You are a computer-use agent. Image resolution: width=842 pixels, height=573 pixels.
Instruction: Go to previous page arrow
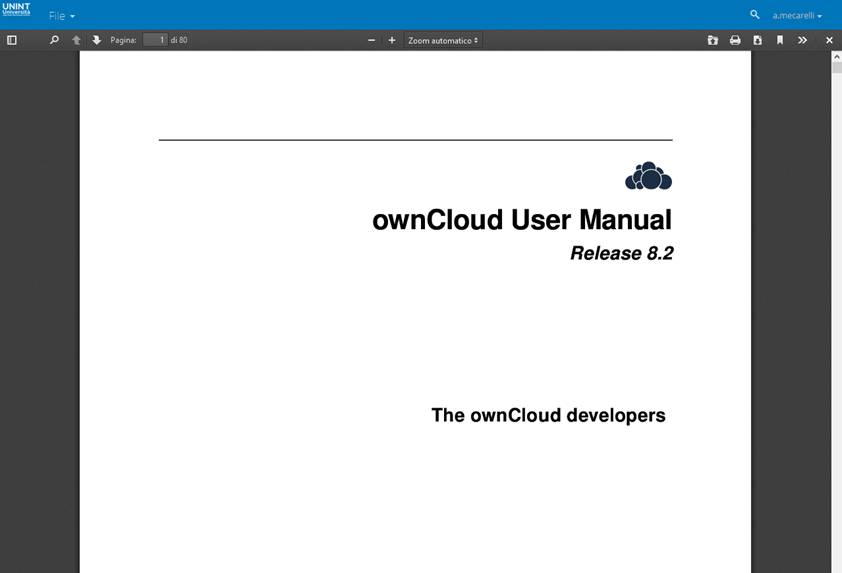pyautogui.click(x=76, y=40)
